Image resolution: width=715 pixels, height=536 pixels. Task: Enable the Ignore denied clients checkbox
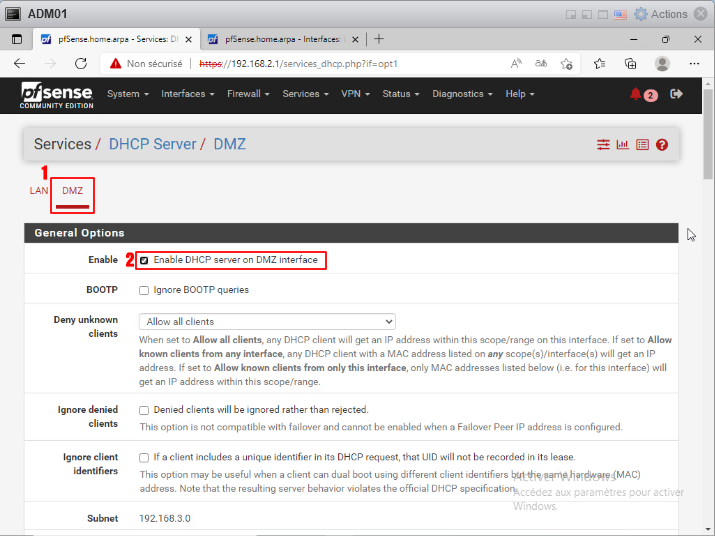(x=144, y=410)
